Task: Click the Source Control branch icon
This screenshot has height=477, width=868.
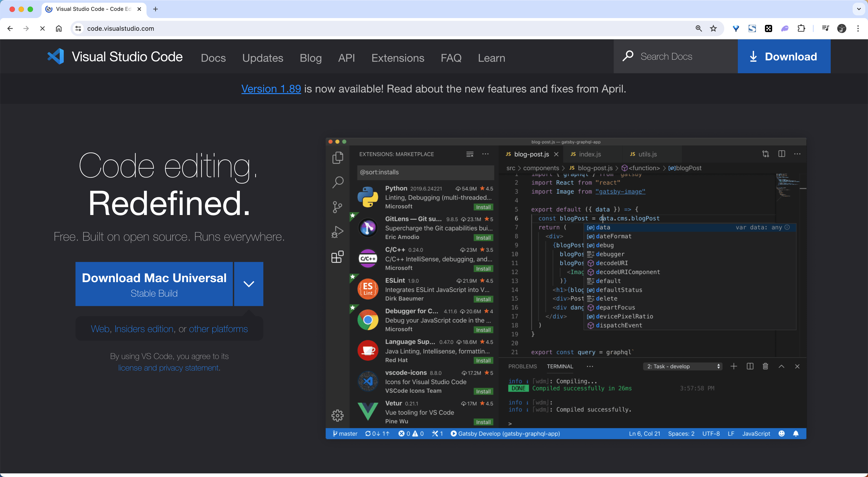Action: [x=338, y=207]
